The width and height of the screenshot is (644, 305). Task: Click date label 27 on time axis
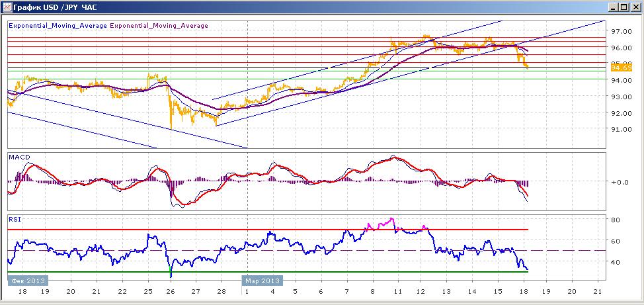coord(196,291)
